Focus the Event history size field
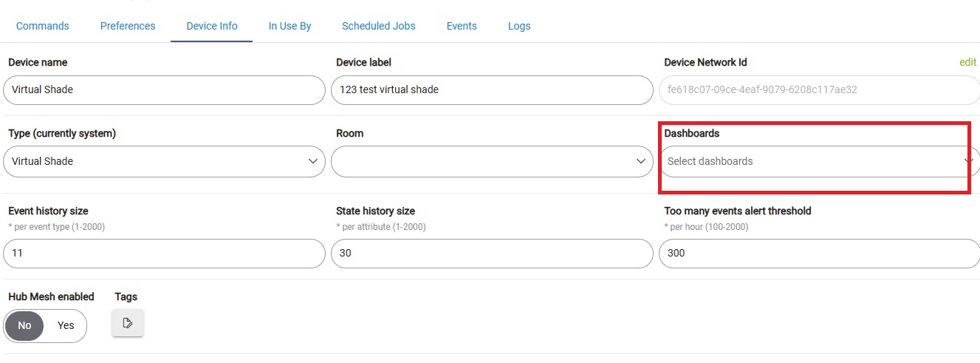 (x=164, y=253)
